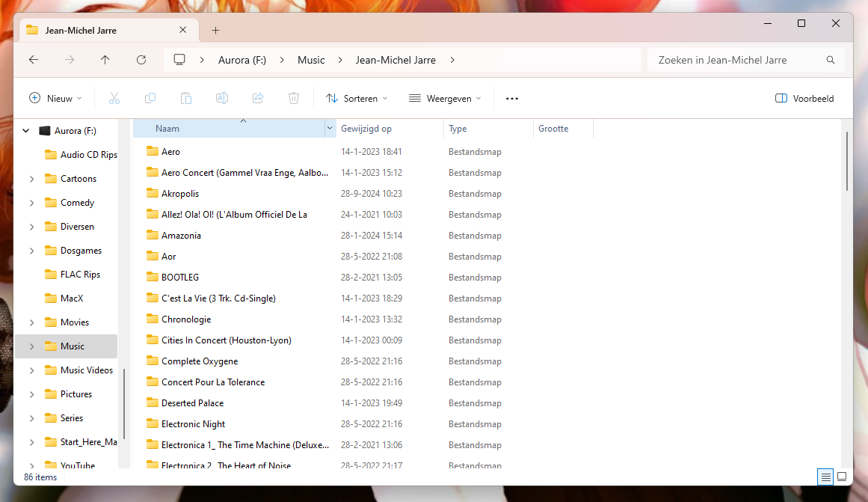Expand the Music folder in sidebar

pos(31,346)
